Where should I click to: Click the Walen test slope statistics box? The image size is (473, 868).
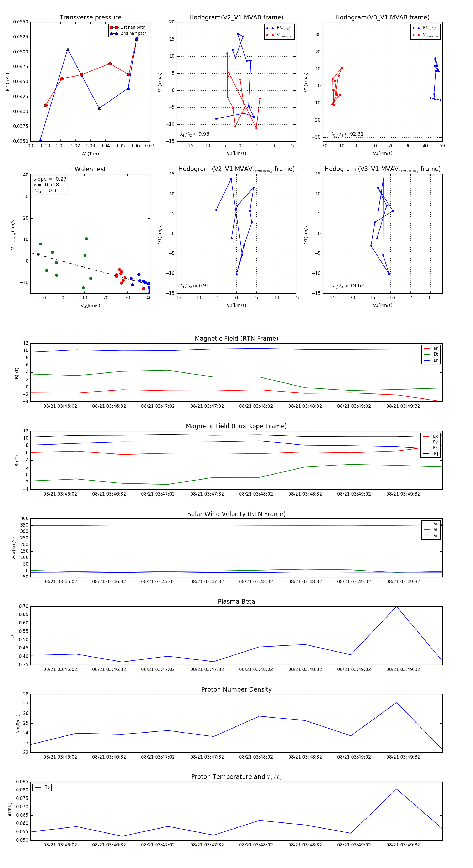[x=50, y=185]
